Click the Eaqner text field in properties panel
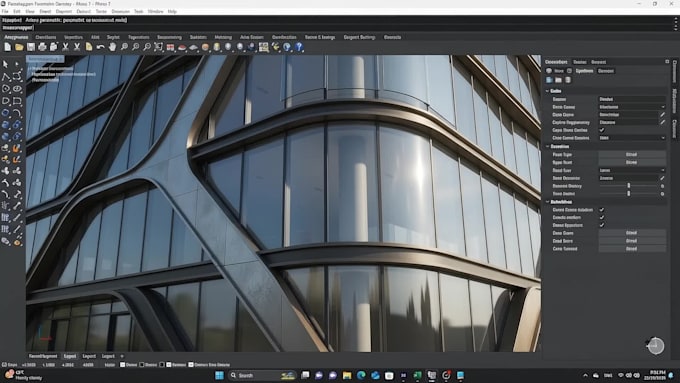 [x=632, y=99]
